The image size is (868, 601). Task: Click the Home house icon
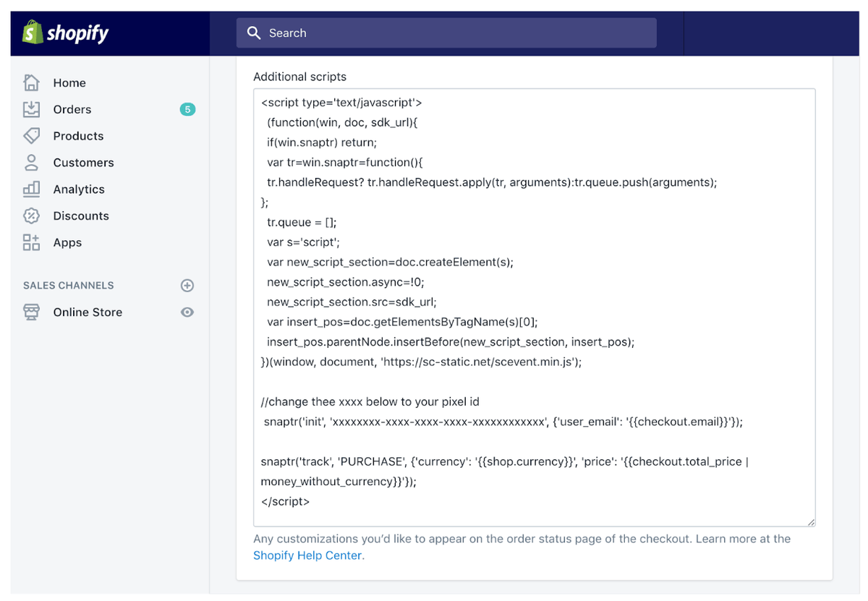click(x=31, y=82)
